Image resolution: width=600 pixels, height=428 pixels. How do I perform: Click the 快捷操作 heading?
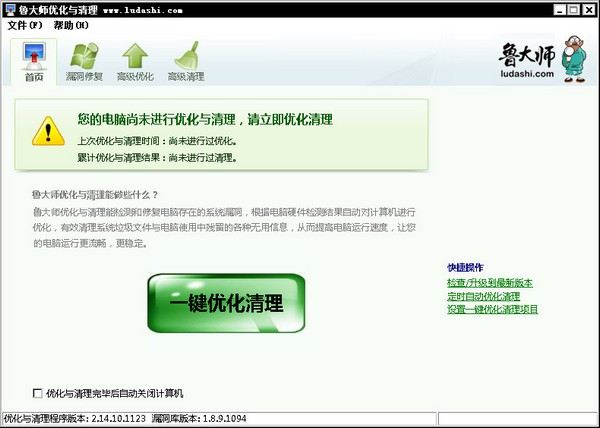465,267
